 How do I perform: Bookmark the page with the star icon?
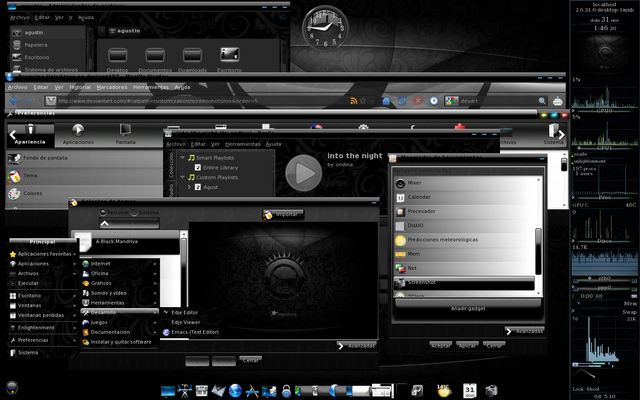tap(362, 101)
